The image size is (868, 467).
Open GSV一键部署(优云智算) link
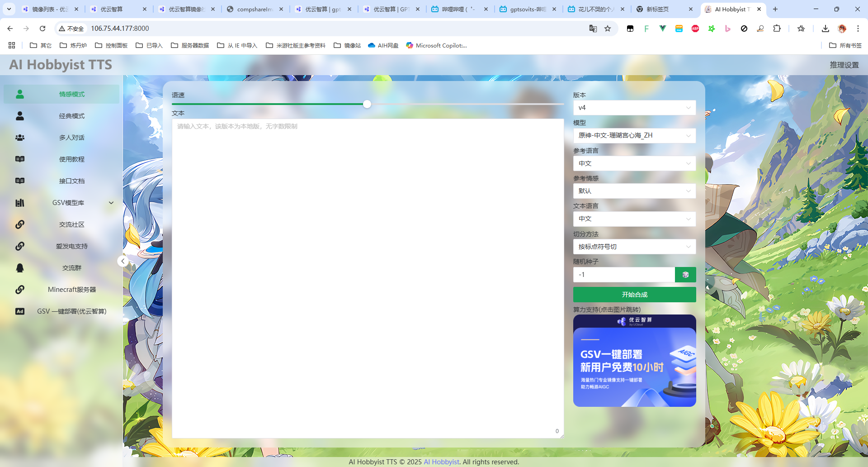coord(61,311)
